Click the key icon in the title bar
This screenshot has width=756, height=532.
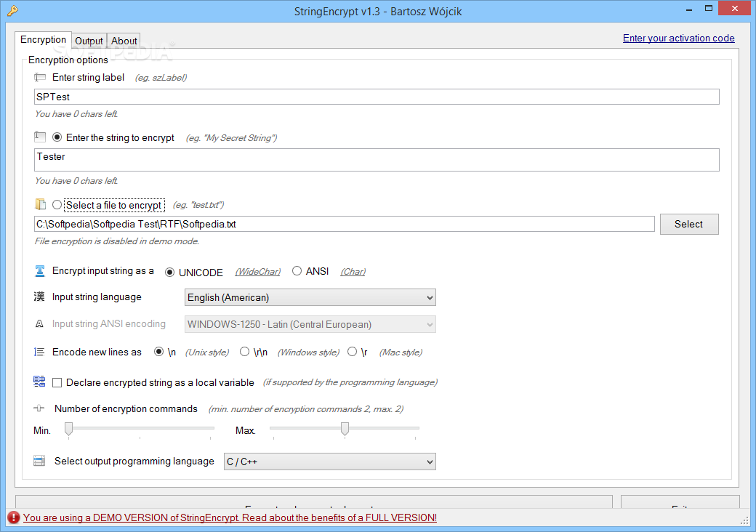tap(12, 11)
